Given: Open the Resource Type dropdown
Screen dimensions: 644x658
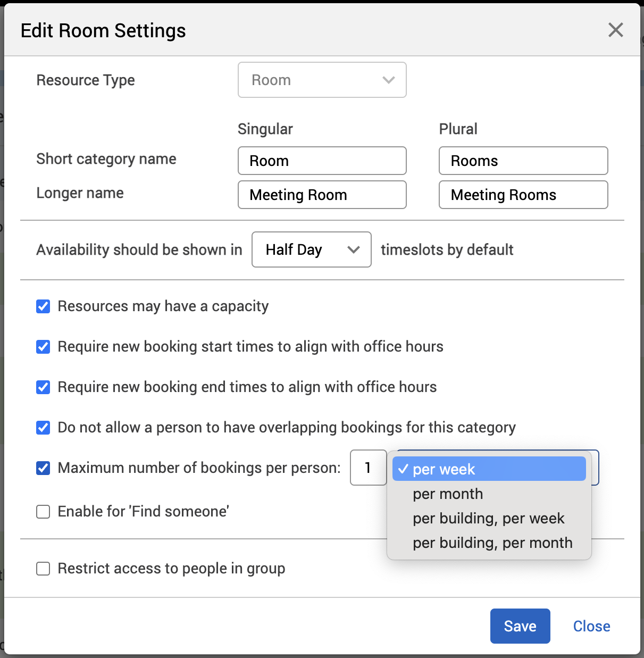Looking at the screenshot, I should (x=322, y=80).
